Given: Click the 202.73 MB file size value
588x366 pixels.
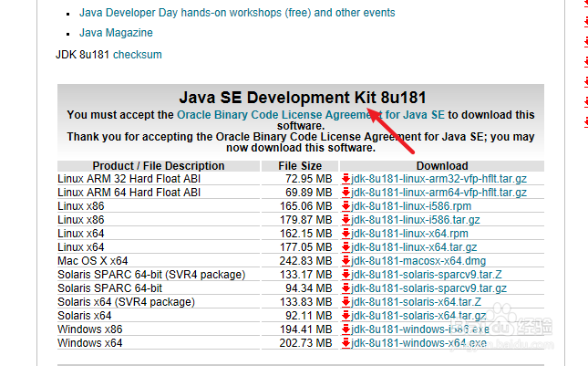Looking at the screenshot, I should point(306,343).
